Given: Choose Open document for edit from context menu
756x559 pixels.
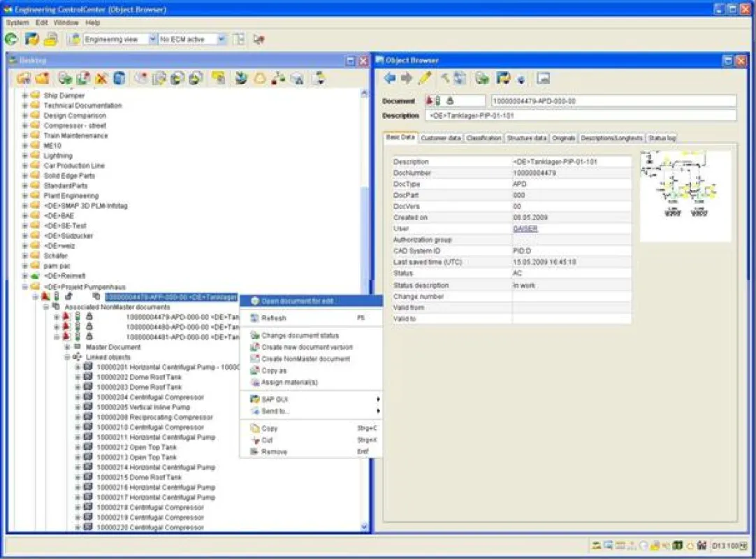Looking at the screenshot, I should click(312, 301).
